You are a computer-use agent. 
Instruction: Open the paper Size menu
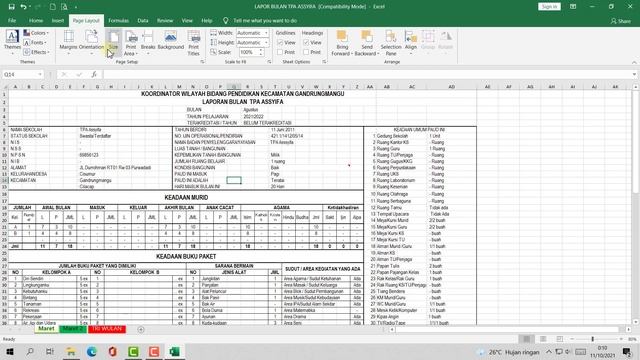[113, 42]
